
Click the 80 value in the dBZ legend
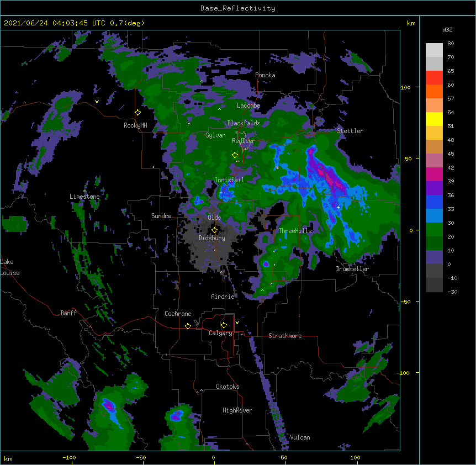point(451,44)
